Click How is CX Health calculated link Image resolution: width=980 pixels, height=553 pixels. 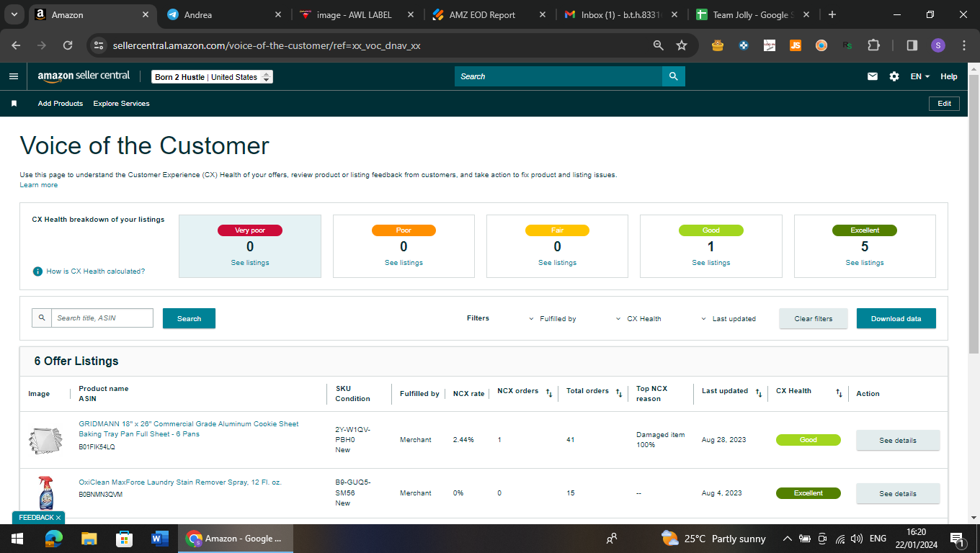point(96,271)
